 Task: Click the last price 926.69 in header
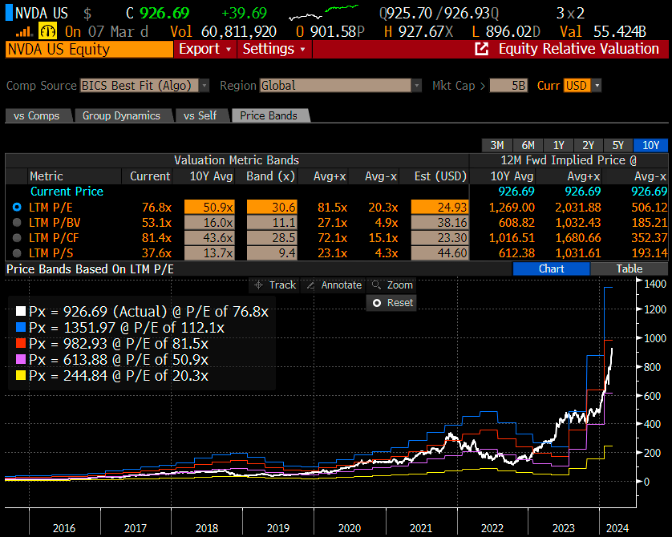(165, 13)
